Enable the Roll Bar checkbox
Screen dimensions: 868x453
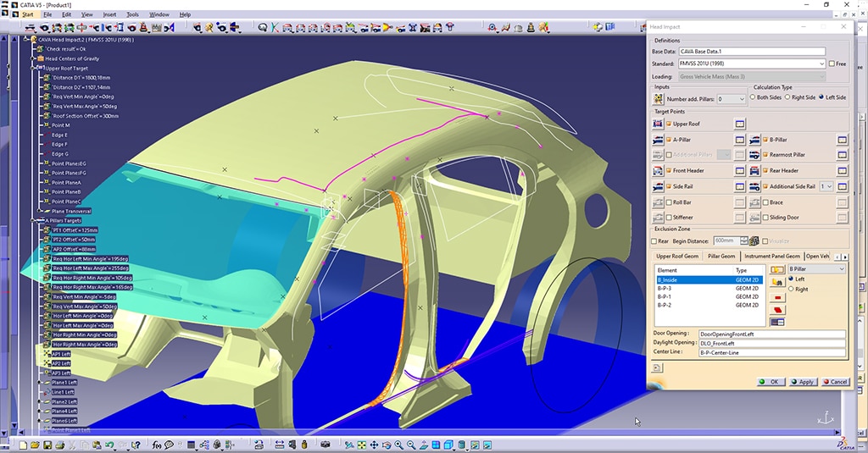click(x=670, y=202)
